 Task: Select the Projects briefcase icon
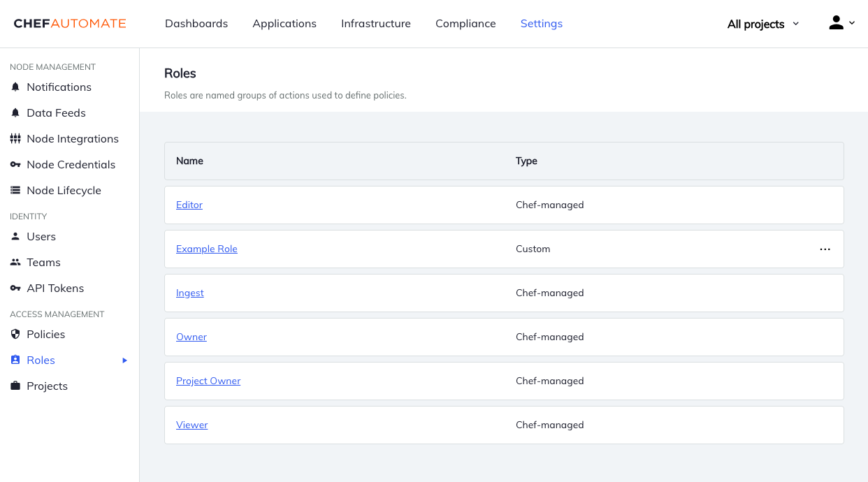[15, 386]
